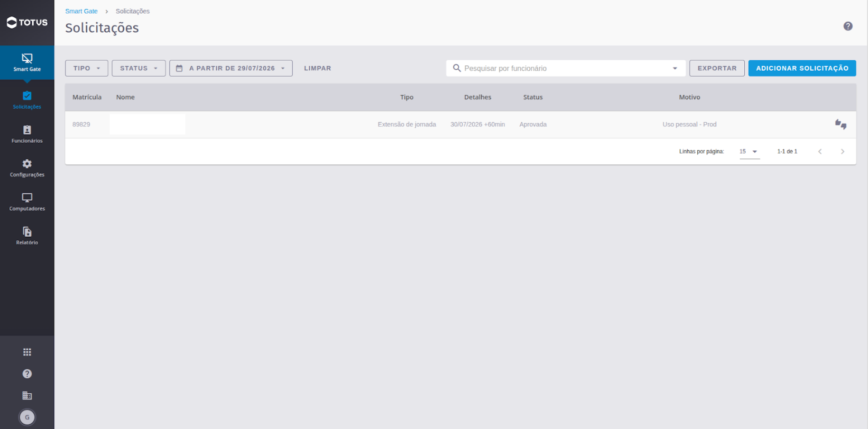Open the user avatar G
The height and width of the screenshot is (429, 868).
click(x=27, y=417)
